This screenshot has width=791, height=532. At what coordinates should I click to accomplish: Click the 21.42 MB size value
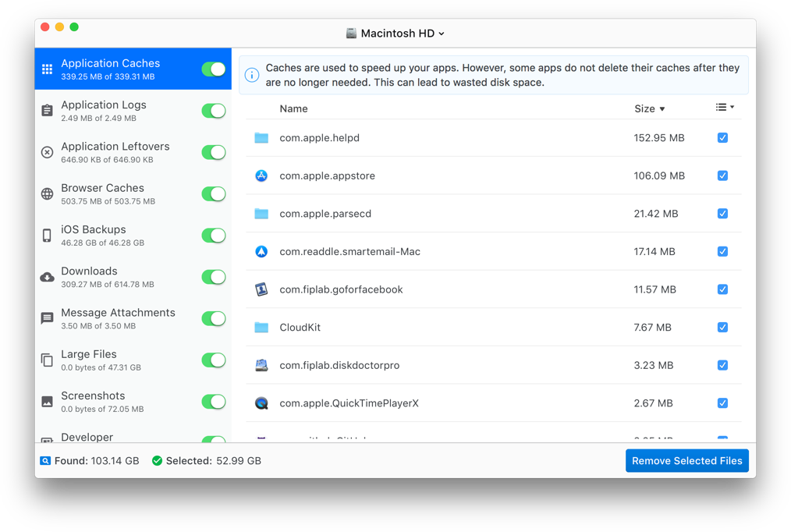tap(656, 214)
